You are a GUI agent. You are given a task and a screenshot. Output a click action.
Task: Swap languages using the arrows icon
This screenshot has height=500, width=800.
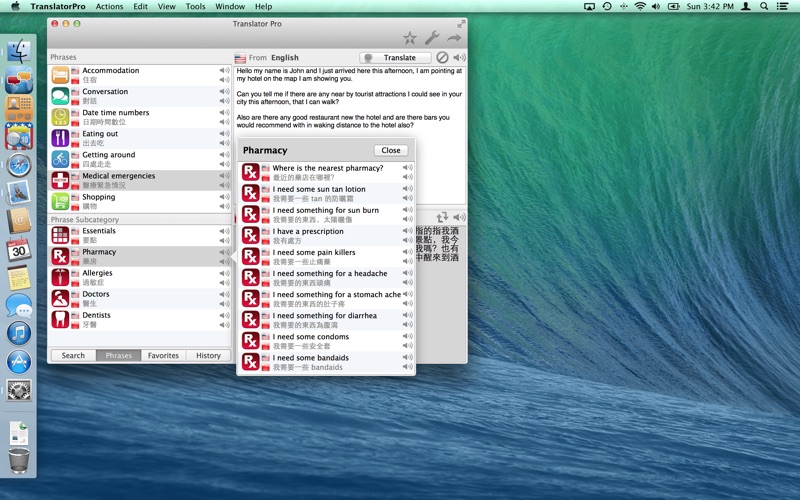click(x=441, y=217)
